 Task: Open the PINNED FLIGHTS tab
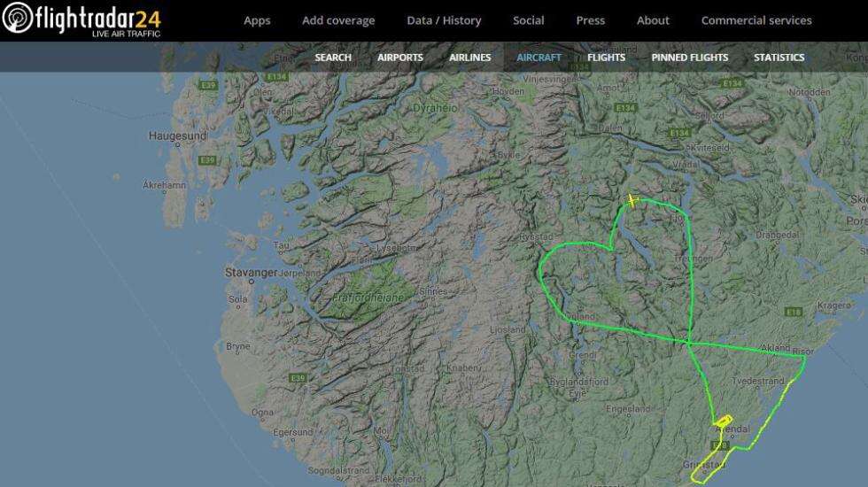click(x=689, y=57)
